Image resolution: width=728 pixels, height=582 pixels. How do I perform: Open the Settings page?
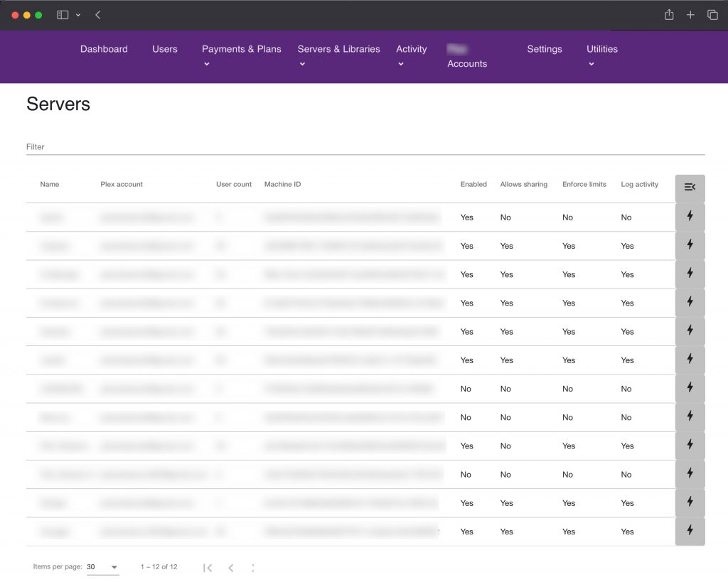(545, 49)
